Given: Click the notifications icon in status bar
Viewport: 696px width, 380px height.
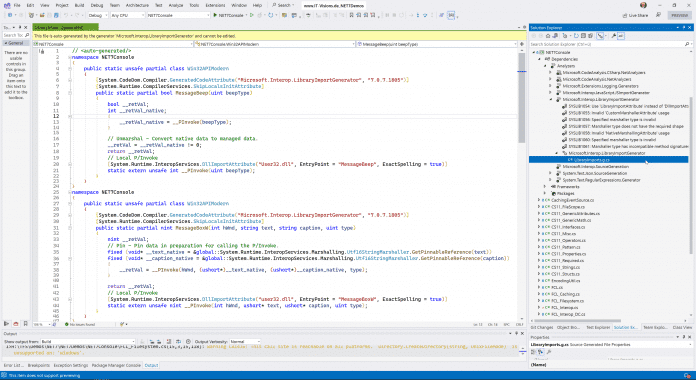Looking at the screenshot, I should coord(688,376).
